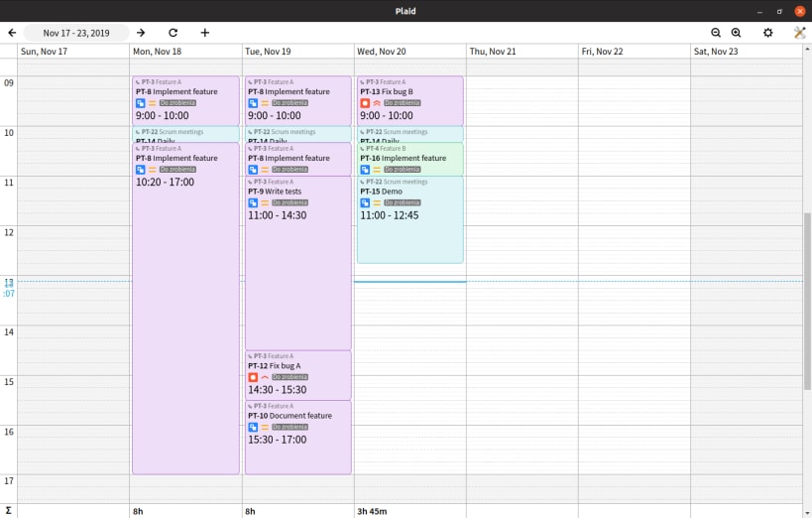812x518 pixels.
Task: Click the 11:00 - 14:30 time text
Action: click(277, 215)
